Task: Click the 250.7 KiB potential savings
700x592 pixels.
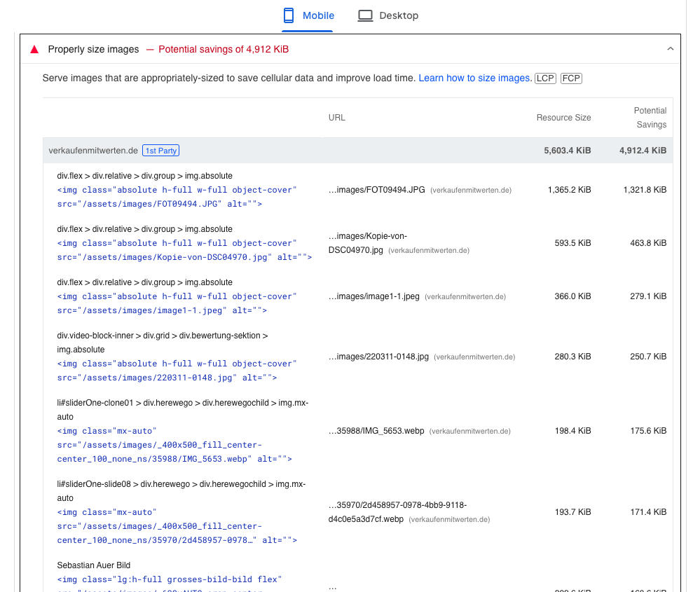Action: click(648, 357)
